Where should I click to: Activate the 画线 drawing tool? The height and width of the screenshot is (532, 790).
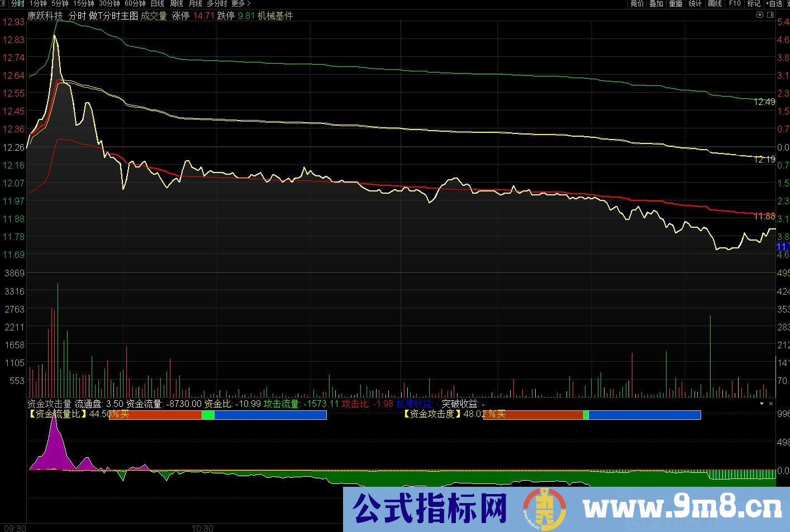(x=715, y=4)
